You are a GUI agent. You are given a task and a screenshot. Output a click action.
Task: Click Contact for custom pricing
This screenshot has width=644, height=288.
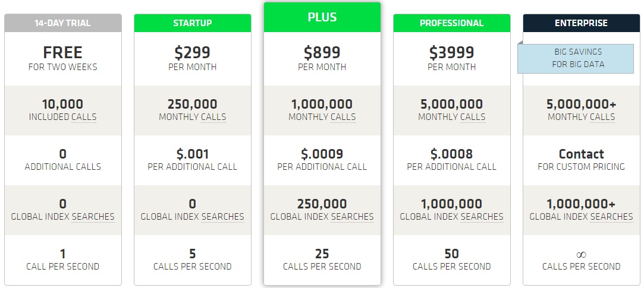click(581, 159)
